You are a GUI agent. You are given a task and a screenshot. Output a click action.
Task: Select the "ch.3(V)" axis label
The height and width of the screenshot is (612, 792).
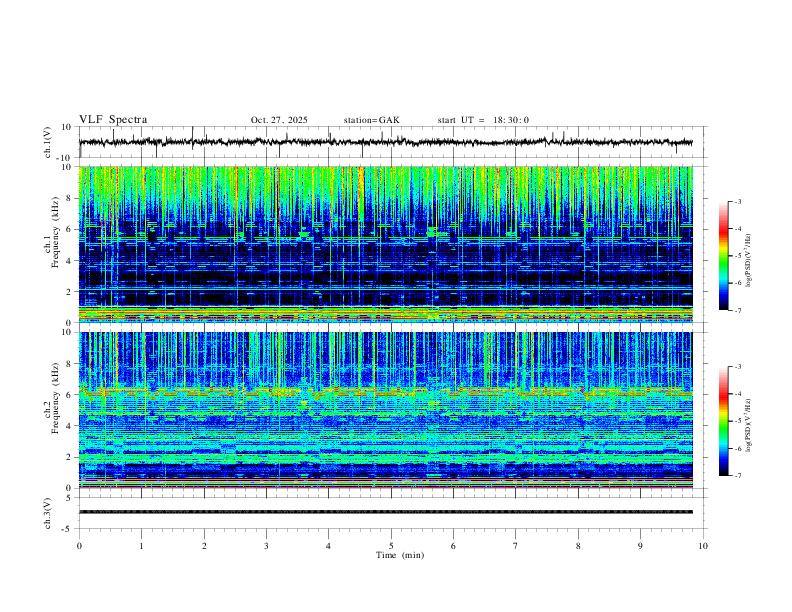point(48,514)
